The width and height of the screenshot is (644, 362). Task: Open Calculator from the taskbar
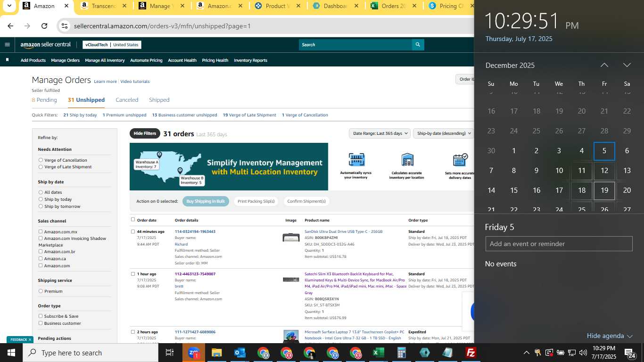[x=402, y=353]
